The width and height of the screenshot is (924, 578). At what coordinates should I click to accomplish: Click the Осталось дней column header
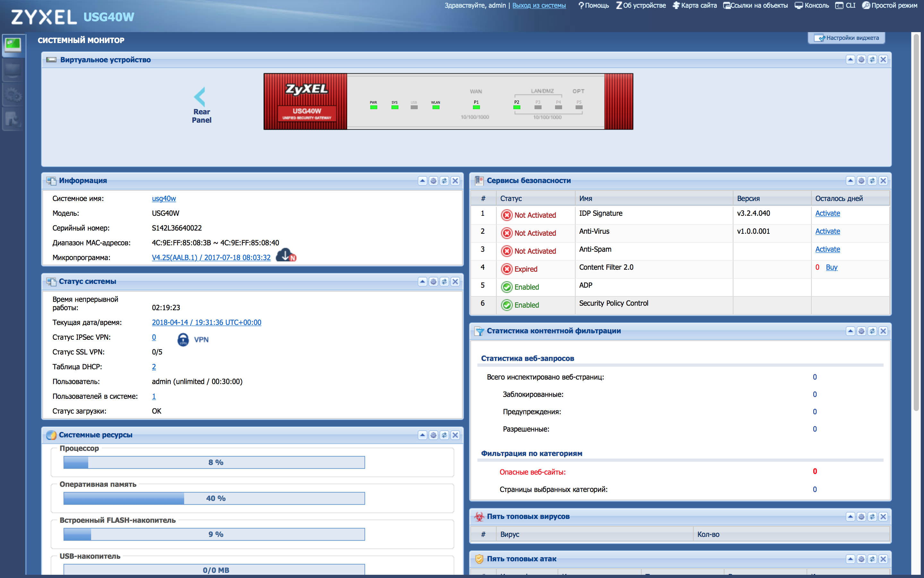851,198
